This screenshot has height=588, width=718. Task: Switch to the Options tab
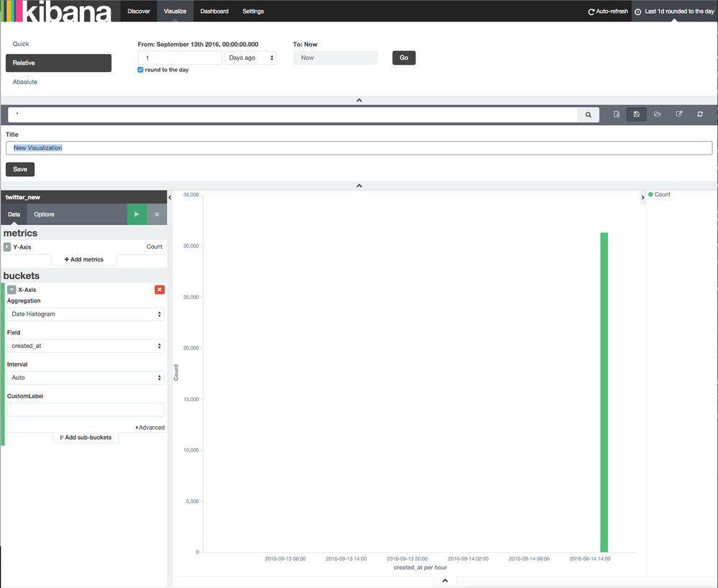point(44,214)
